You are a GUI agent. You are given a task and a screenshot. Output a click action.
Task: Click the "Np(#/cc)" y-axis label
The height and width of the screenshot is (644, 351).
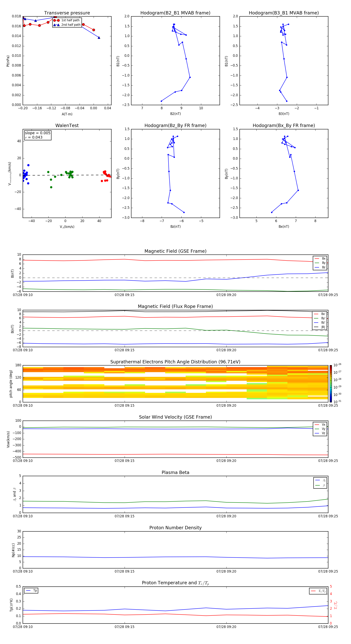click(13, 550)
